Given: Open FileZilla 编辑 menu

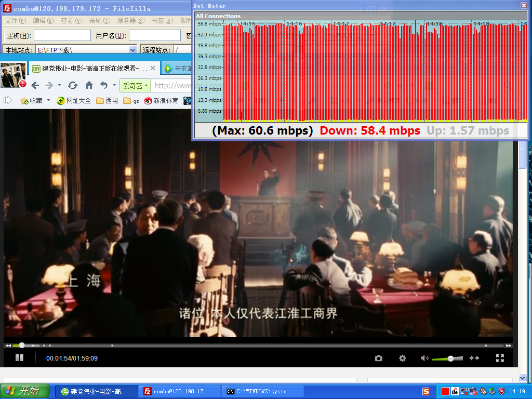Looking at the screenshot, I should [x=44, y=21].
